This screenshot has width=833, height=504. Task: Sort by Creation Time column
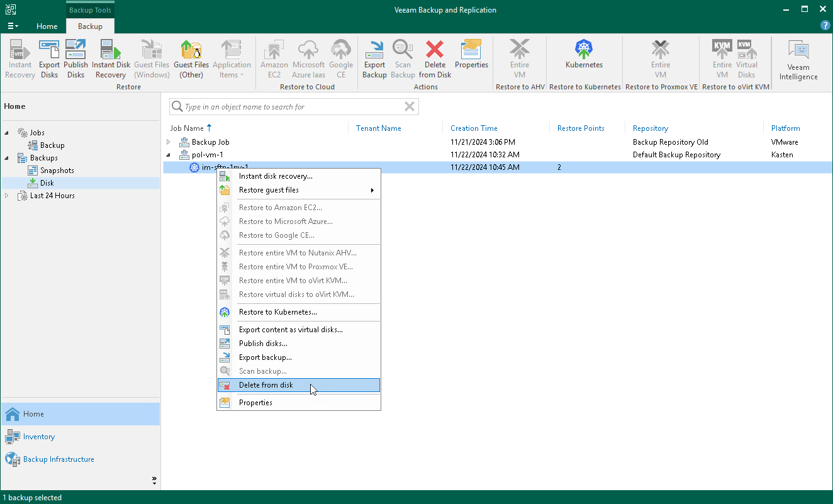[474, 128]
